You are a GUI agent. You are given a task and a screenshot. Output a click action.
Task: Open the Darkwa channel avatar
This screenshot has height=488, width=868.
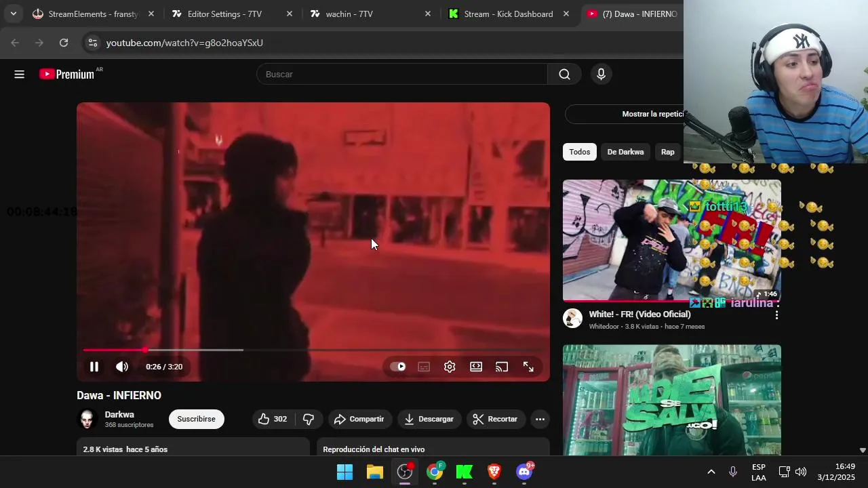[87, 419]
